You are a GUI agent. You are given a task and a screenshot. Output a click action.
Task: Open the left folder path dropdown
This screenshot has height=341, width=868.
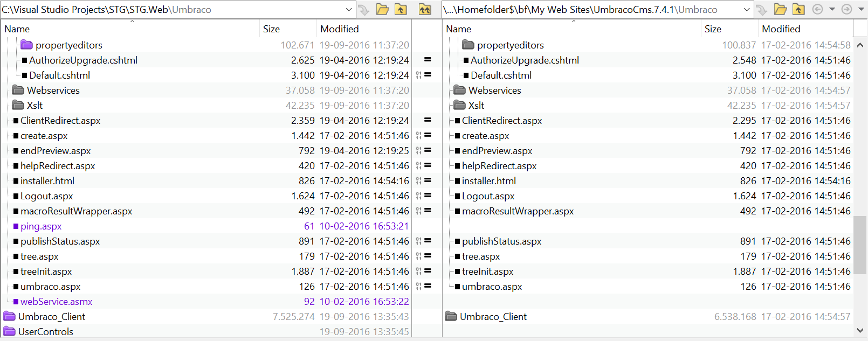348,9
